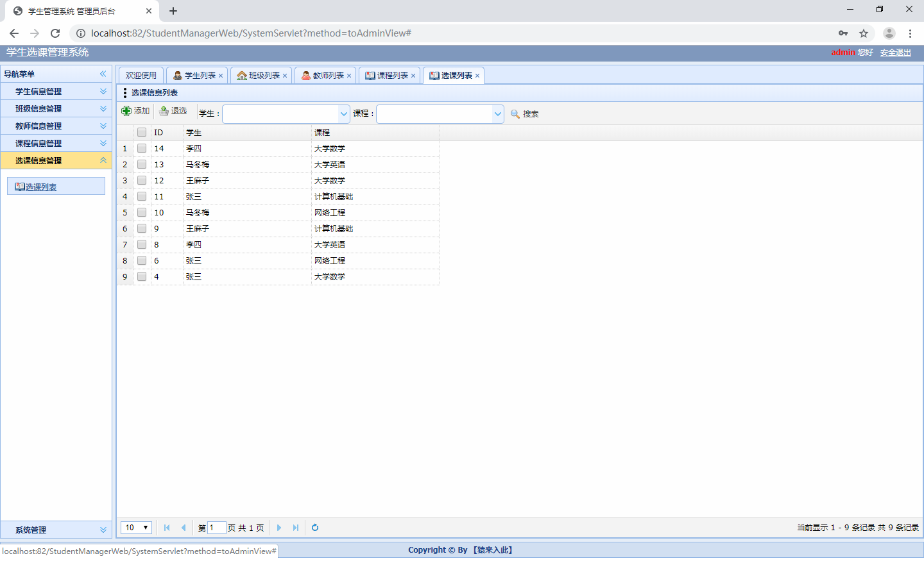This screenshot has height=570, width=924.
Task: Check the row with ID 10 马冬梅
Action: click(142, 212)
